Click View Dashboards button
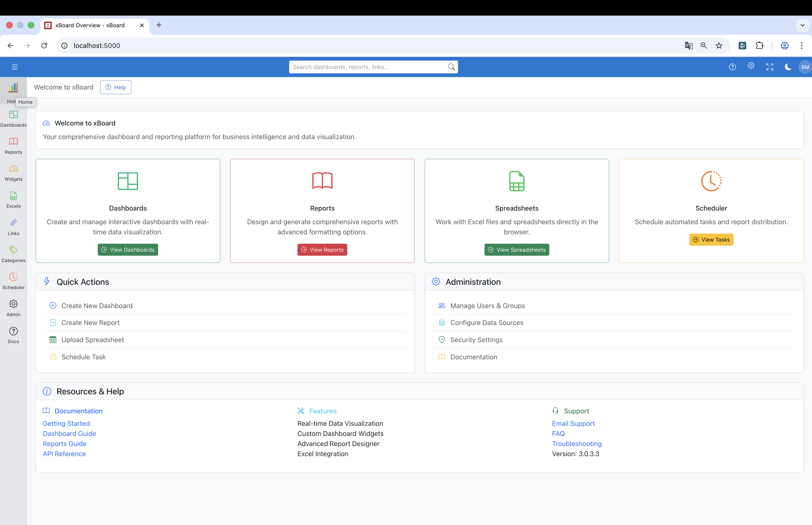The height and width of the screenshot is (525, 812). coord(128,250)
